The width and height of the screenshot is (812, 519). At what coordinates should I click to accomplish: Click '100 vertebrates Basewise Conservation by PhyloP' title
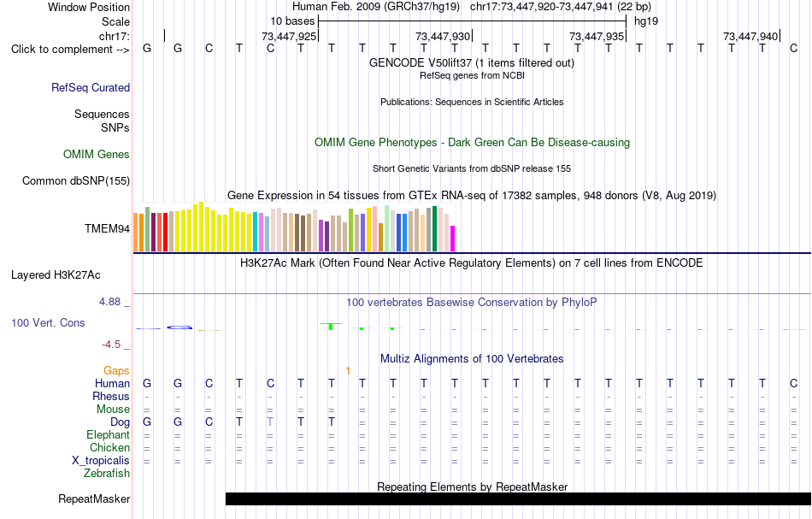coord(472,302)
